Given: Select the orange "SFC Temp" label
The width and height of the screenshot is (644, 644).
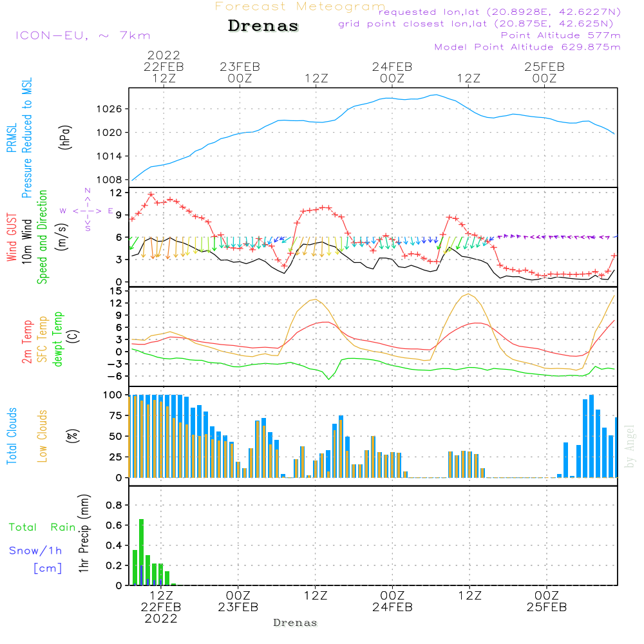Looking at the screenshot, I should point(43,339).
